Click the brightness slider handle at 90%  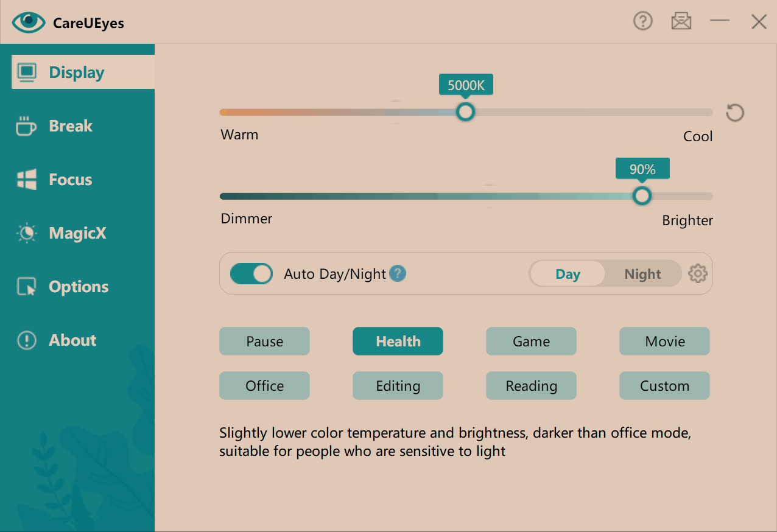pyautogui.click(x=642, y=196)
